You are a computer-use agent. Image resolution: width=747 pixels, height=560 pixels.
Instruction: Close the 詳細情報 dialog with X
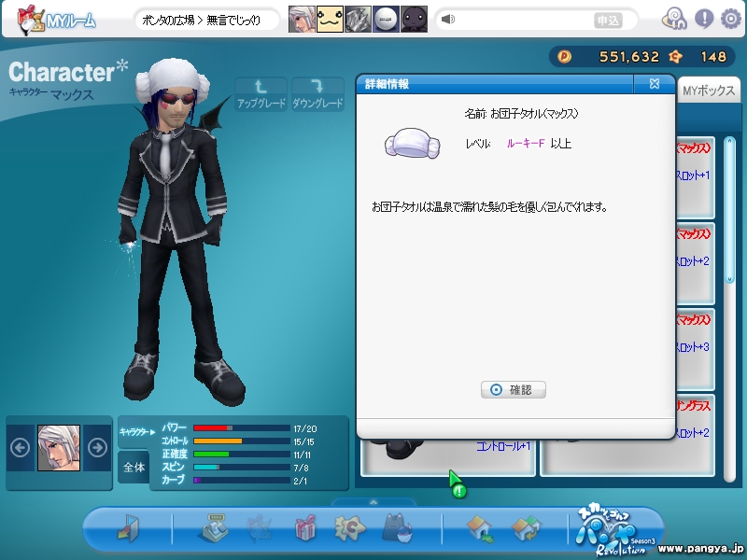(x=655, y=84)
